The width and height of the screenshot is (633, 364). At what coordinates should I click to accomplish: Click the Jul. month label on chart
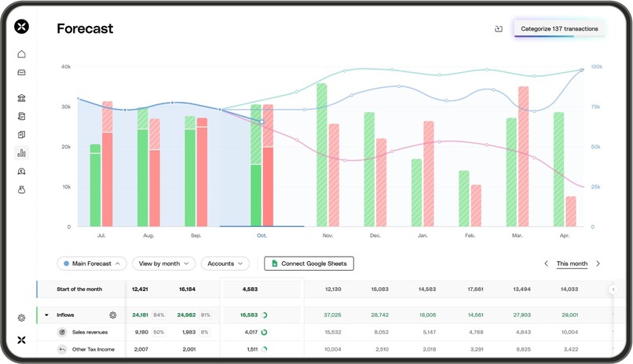pyautogui.click(x=101, y=235)
